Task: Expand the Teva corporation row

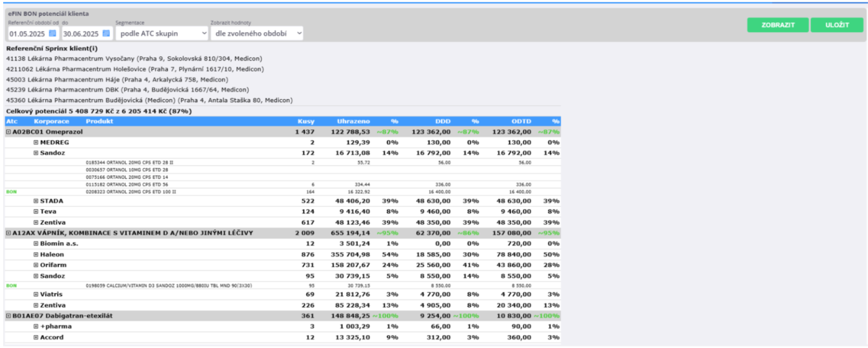Action: pyautogui.click(x=36, y=212)
